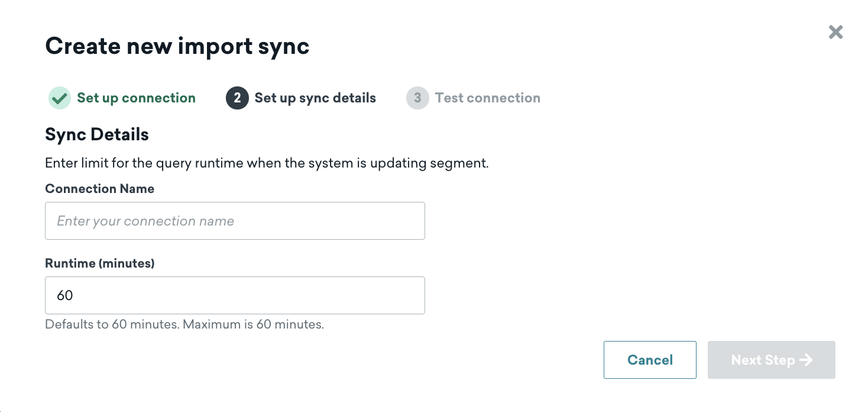This screenshot has width=868, height=412.
Task: Close the Create new import sync dialog
Action: coord(835,32)
